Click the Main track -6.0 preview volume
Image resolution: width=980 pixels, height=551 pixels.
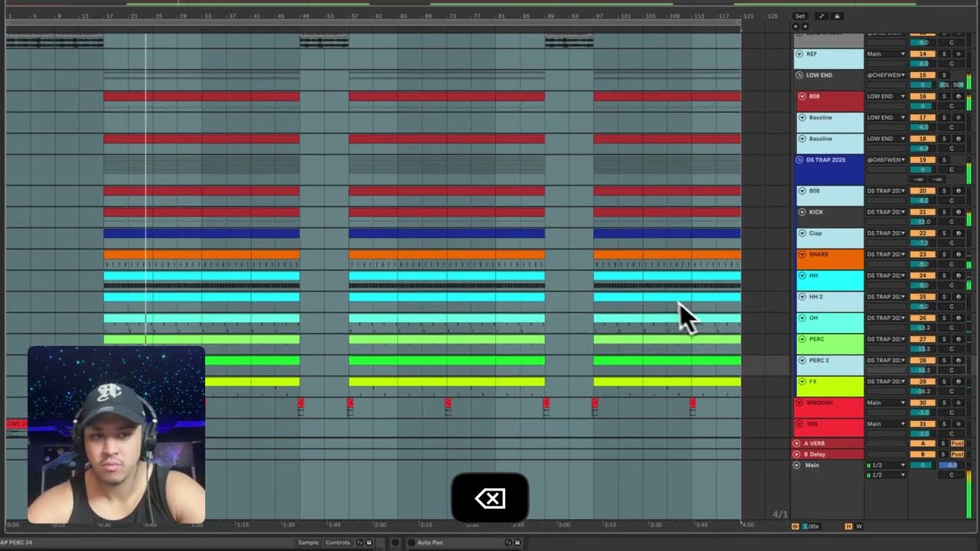(951, 465)
